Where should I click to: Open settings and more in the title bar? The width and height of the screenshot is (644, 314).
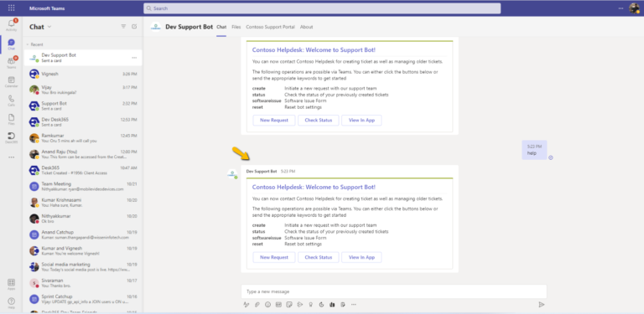621,8
